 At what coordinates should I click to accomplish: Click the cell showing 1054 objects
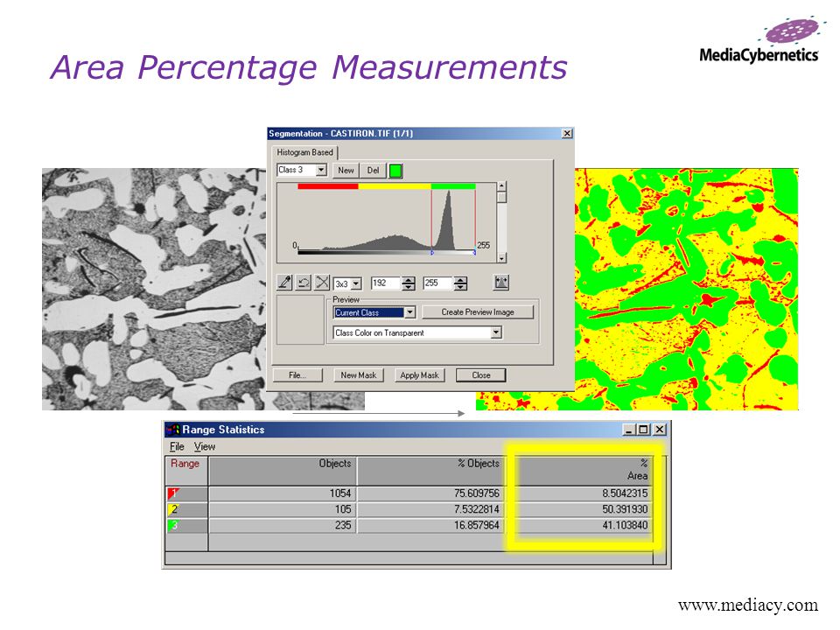283,493
